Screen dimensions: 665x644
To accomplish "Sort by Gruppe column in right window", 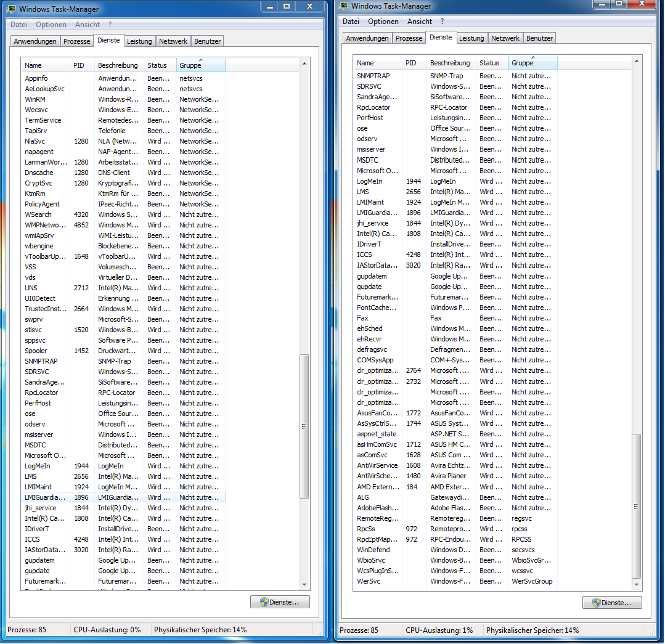I will click(x=532, y=63).
